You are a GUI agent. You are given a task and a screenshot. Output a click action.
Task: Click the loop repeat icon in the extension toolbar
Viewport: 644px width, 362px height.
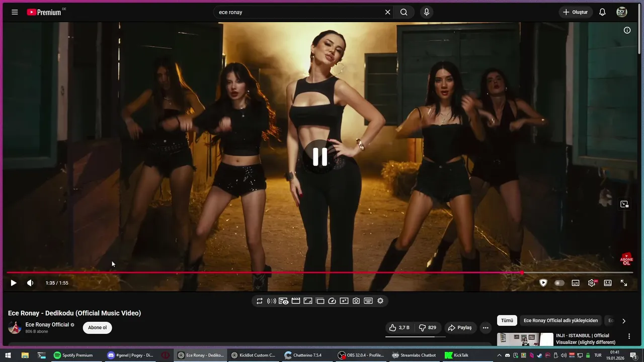(260, 301)
